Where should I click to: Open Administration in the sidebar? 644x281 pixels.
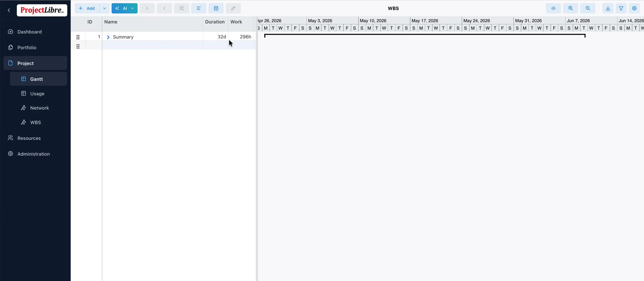[35, 154]
